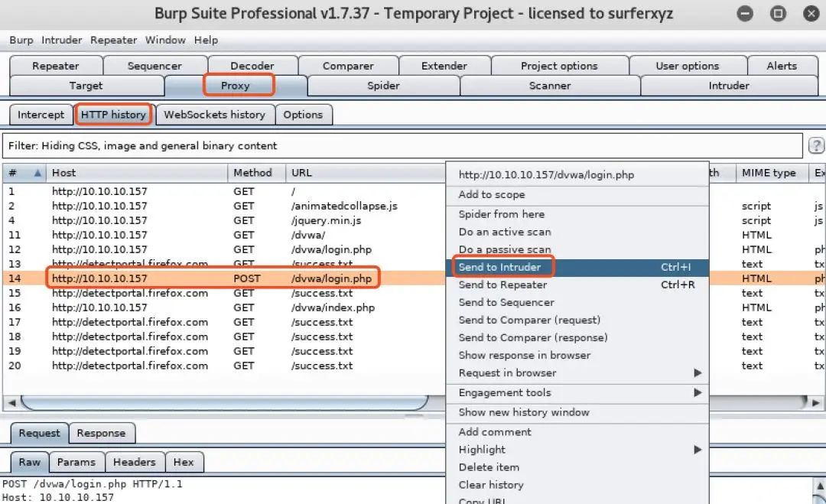
Task: Switch to the Target tab
Action: click(86, 86)
